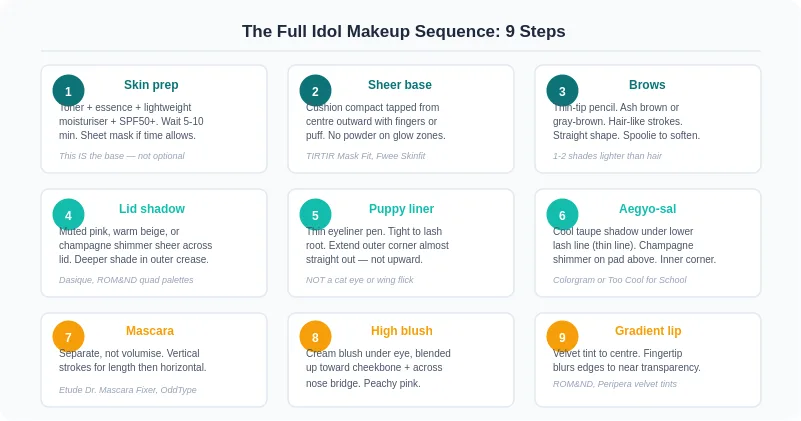801x421 pixels.
Task: Select the Colorgram or Too Cool for School note
Action: pos(620,280)
